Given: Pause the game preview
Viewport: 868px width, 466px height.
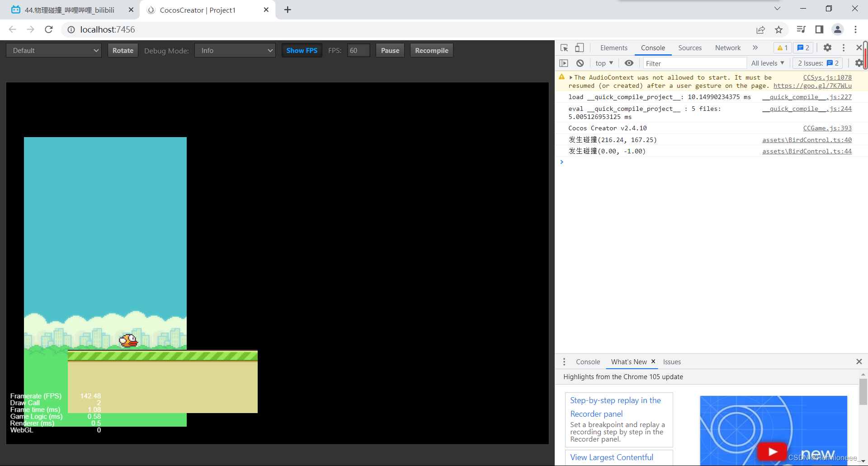Looking at the screenshot, I should click(390, 50).
